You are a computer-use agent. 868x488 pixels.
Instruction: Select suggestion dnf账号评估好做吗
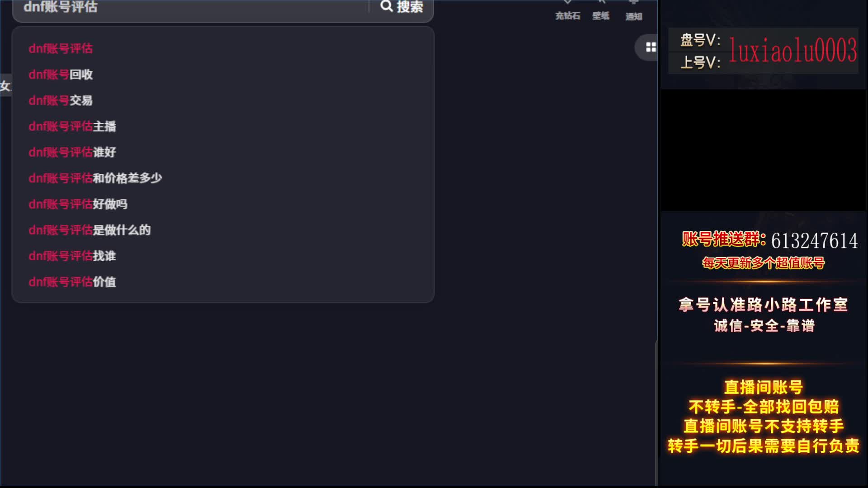tap(78, 204)
